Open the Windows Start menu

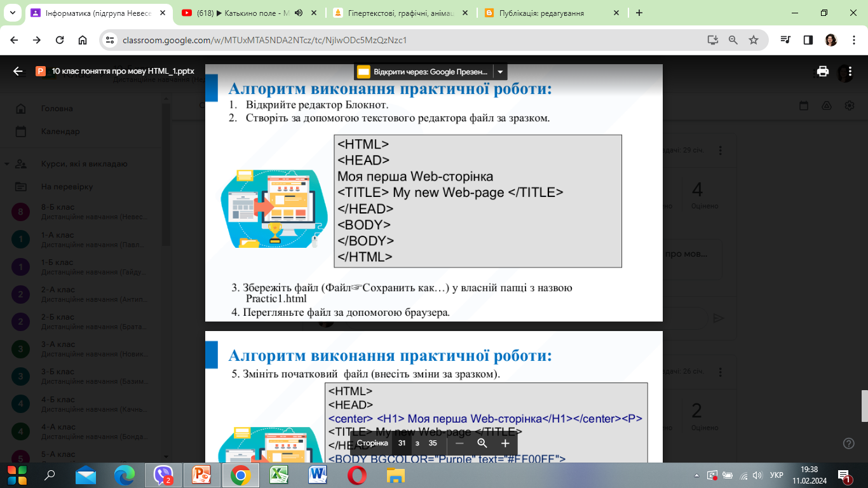pos(17,475)
